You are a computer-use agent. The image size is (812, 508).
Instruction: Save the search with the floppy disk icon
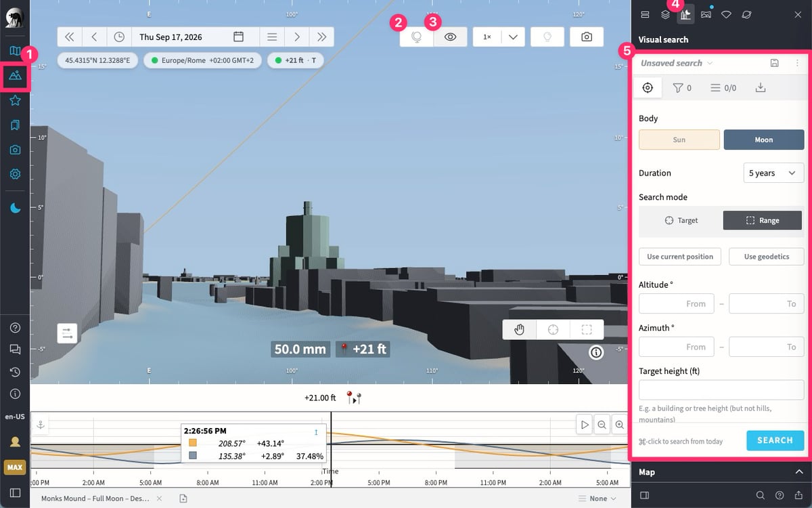click(x=775, y=63)
